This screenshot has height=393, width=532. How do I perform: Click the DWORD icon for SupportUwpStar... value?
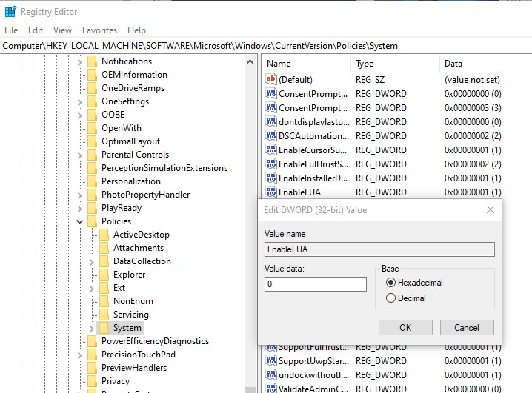coord(270,360)
